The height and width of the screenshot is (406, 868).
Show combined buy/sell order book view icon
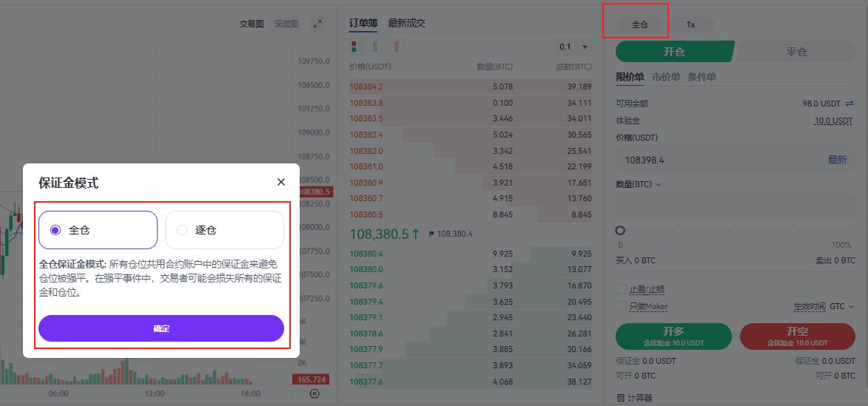[357, 47]
